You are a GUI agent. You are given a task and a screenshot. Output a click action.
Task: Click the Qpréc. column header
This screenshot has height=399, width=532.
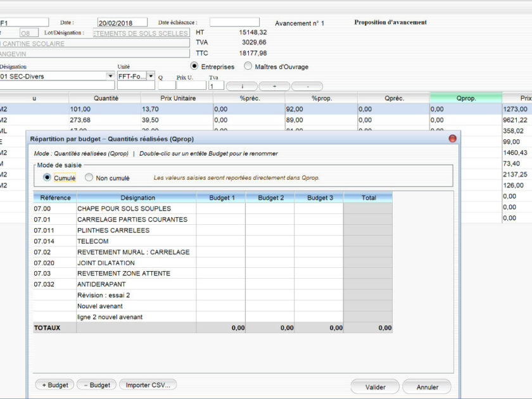tap(393, 98)
